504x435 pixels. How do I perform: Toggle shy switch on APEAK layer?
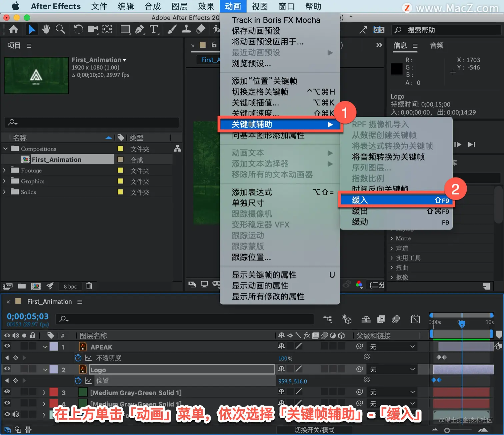(x=282, y=346)
